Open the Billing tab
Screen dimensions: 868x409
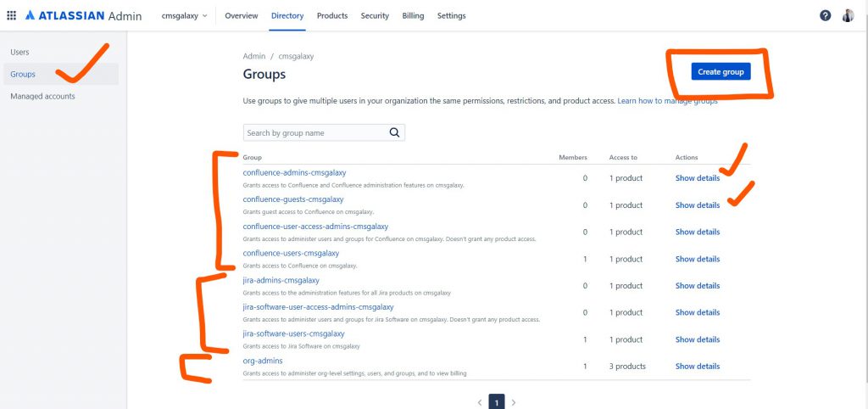click(x=414, y=16)
